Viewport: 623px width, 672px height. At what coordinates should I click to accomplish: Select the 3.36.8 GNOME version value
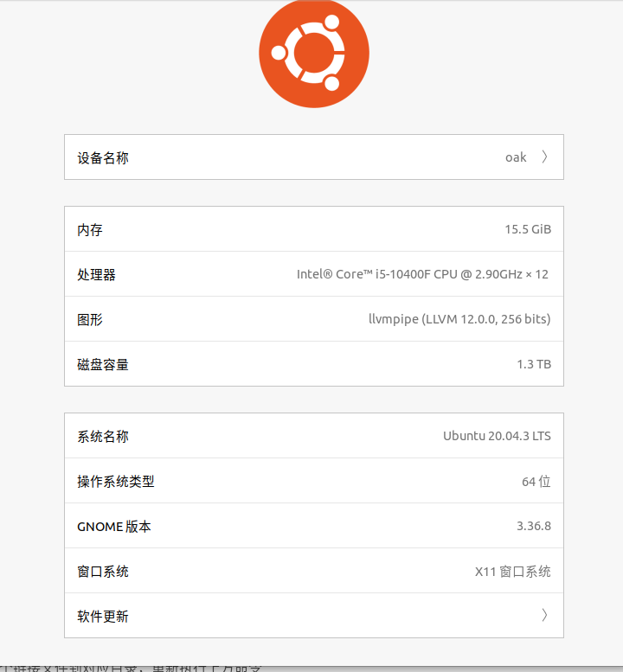click(x=534, y=526)
